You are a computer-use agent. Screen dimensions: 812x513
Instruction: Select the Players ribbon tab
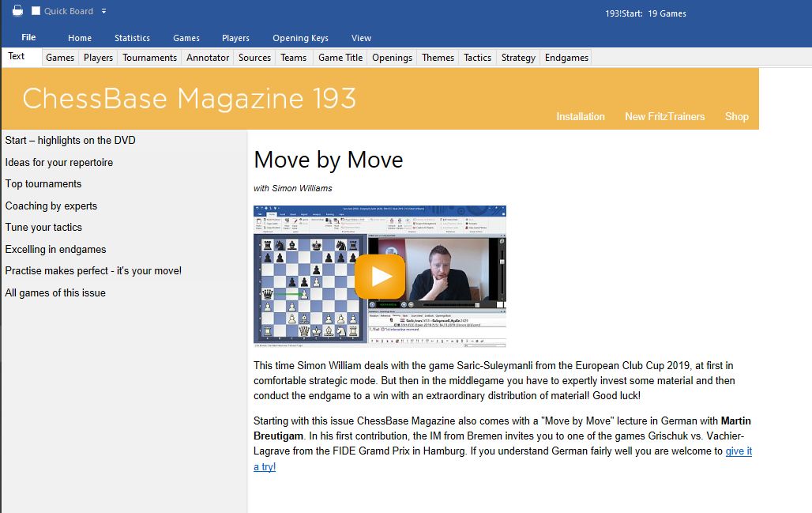tap(235, 38)
